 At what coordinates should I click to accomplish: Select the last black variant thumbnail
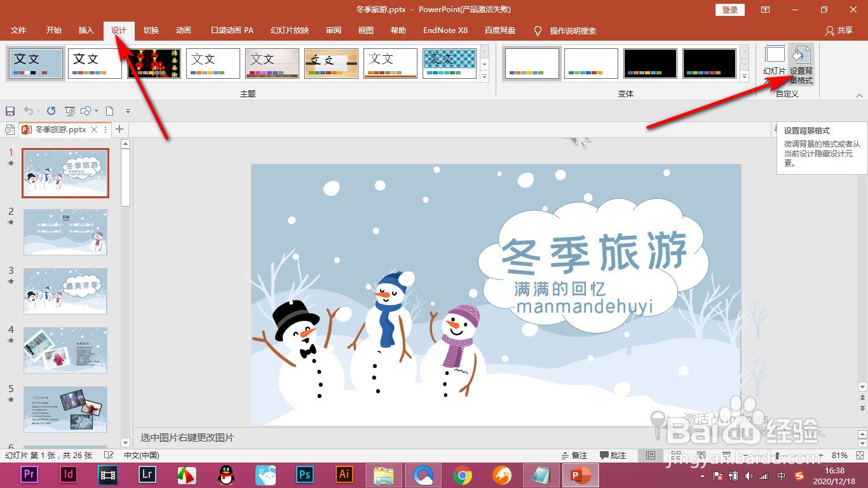[710, 64]
